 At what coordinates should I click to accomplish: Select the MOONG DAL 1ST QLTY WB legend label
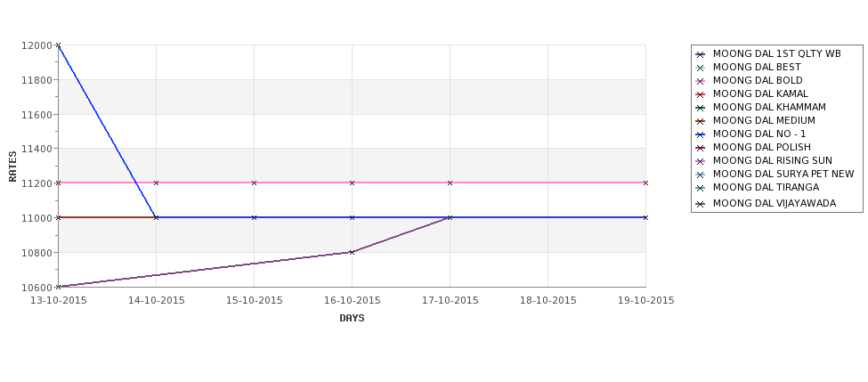pos(776,53)
